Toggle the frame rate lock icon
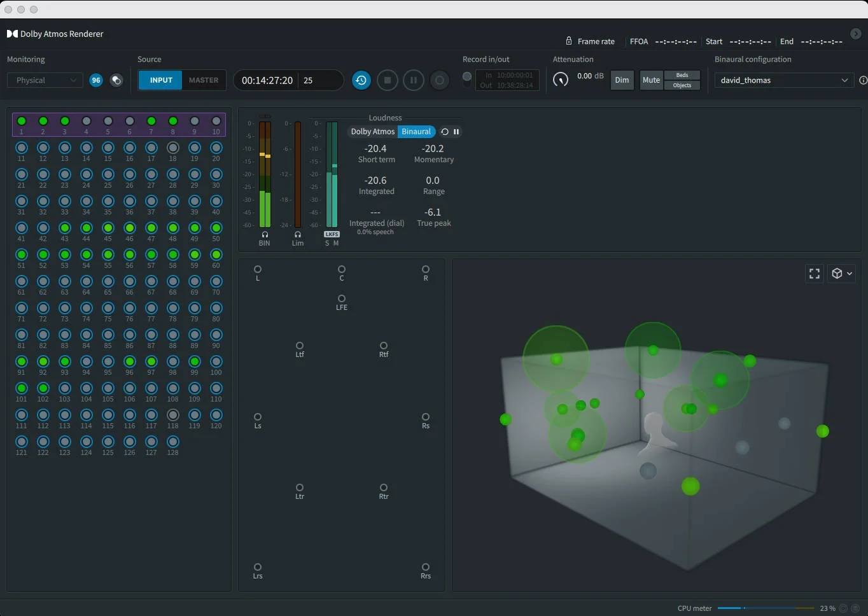 pyautogui.click(x=569, y=41)
